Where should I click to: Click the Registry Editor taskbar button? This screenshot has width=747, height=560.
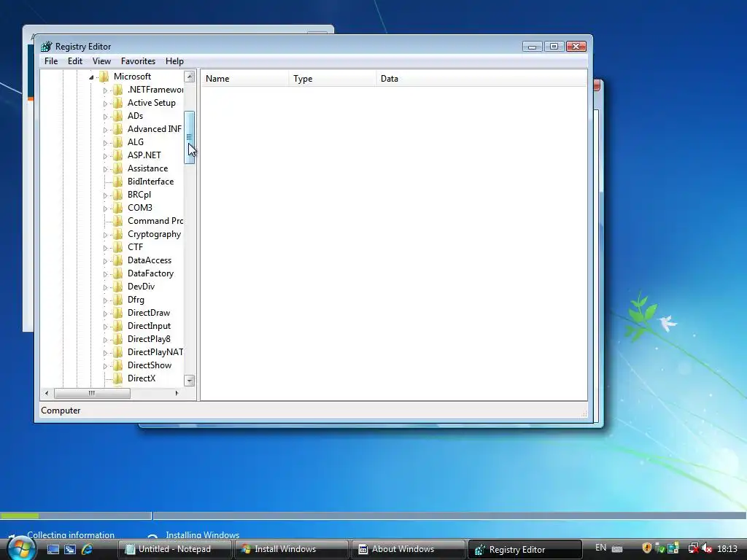[525, 549]
